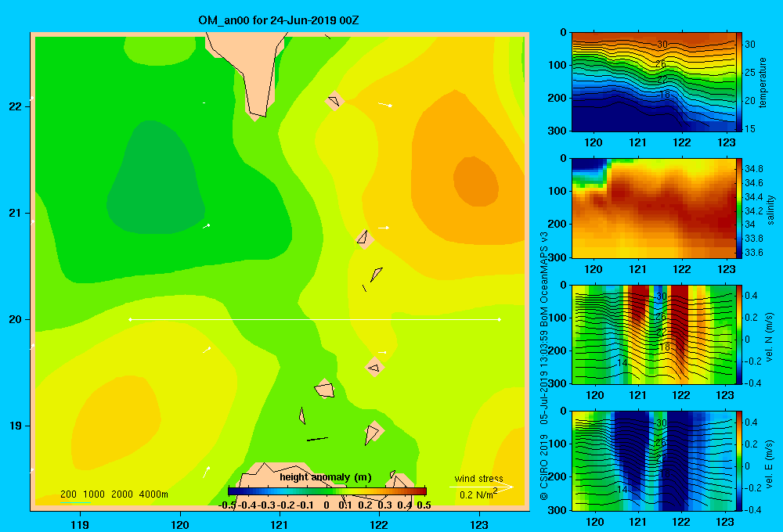Click the 34.2 tick on the salinity colorbar
The image size is (783, 532).
pos(753,210)
